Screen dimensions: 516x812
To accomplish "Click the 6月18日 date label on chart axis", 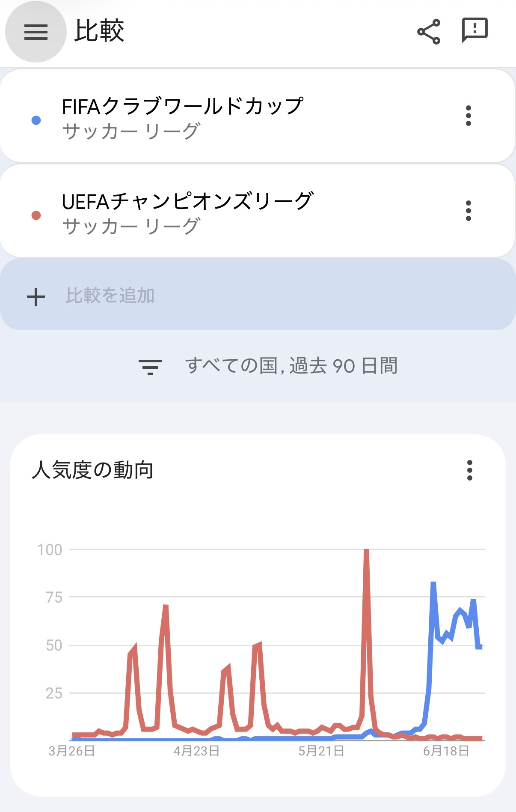I will pos(446,751).
